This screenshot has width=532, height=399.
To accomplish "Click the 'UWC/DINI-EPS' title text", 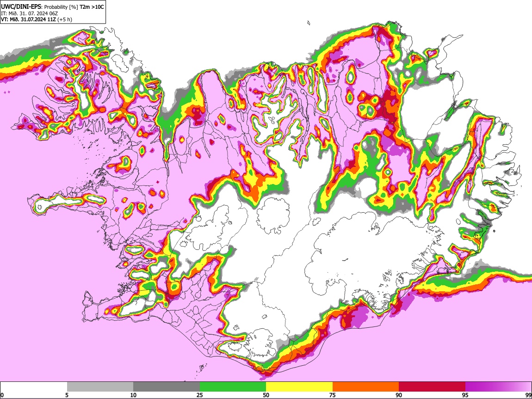I will point(21,7).
